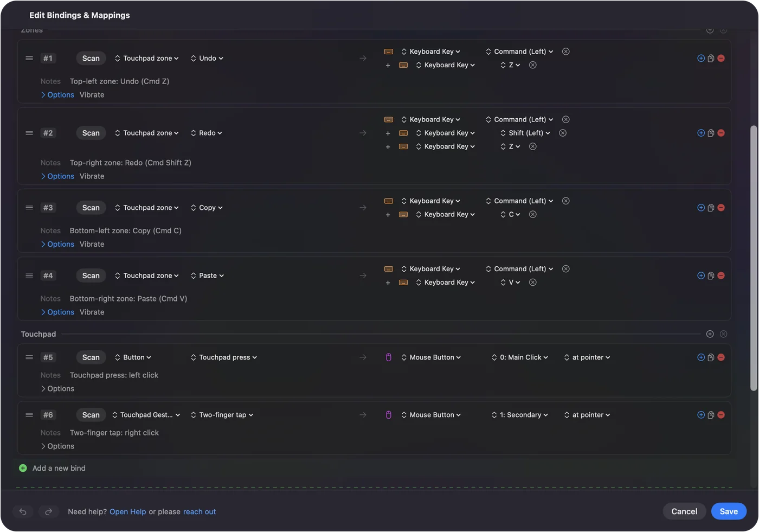This screenshot has width=759, height=532.
Task: Add output to bind #3 with blue plus
Action: (701, 208)
